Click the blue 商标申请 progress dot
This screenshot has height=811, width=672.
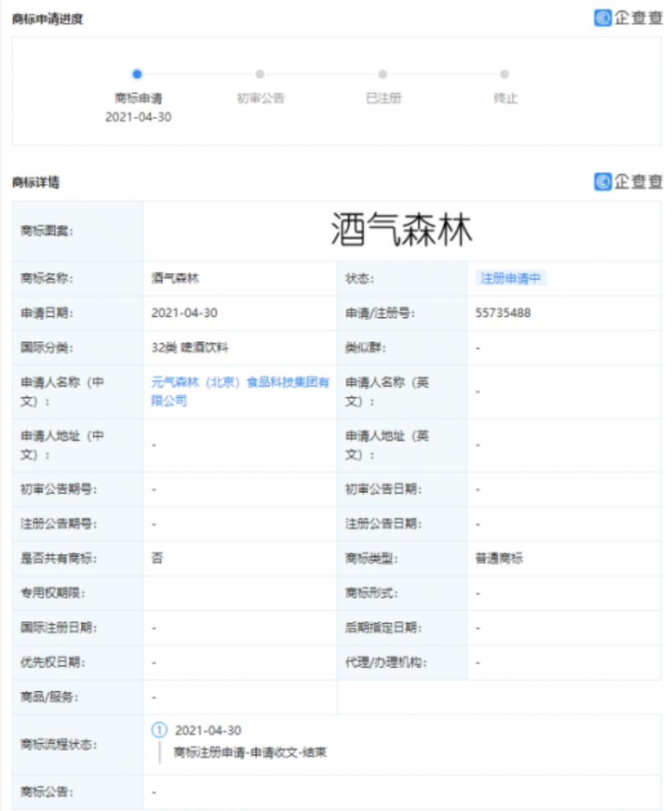tap(138, 74)
